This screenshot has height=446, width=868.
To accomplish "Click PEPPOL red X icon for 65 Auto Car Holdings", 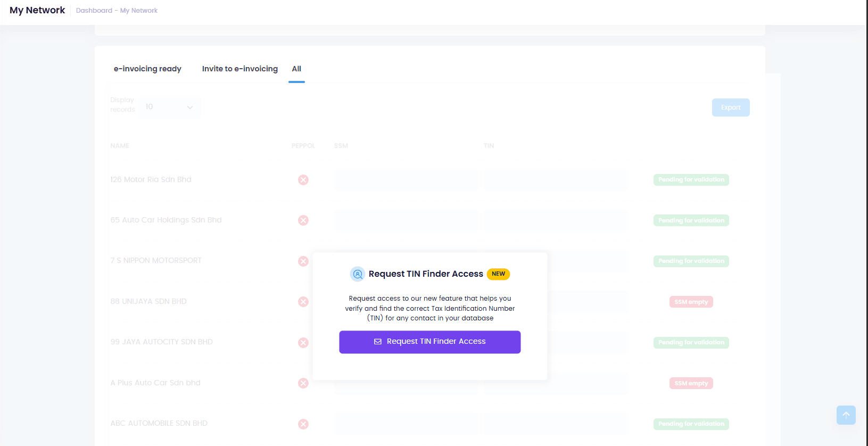I will tap(303, 220).
